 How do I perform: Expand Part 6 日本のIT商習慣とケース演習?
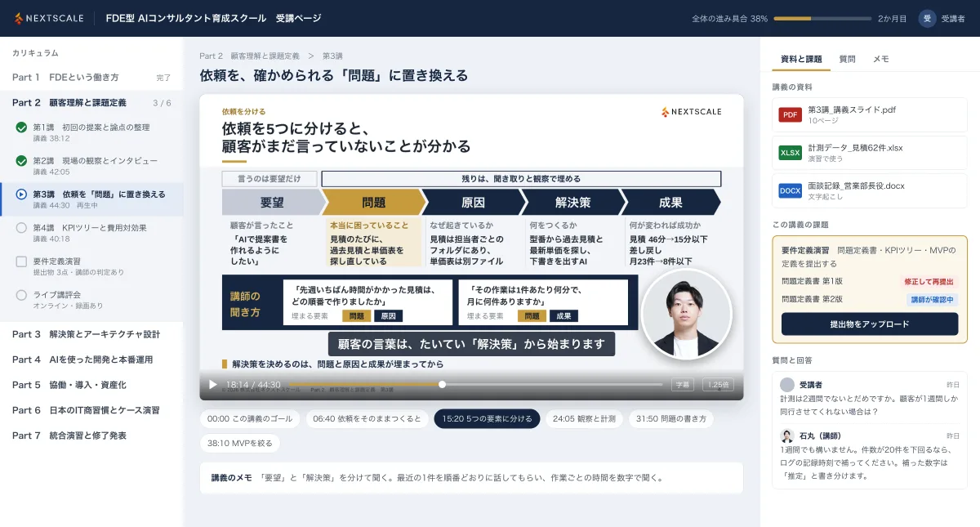[91, 410]
